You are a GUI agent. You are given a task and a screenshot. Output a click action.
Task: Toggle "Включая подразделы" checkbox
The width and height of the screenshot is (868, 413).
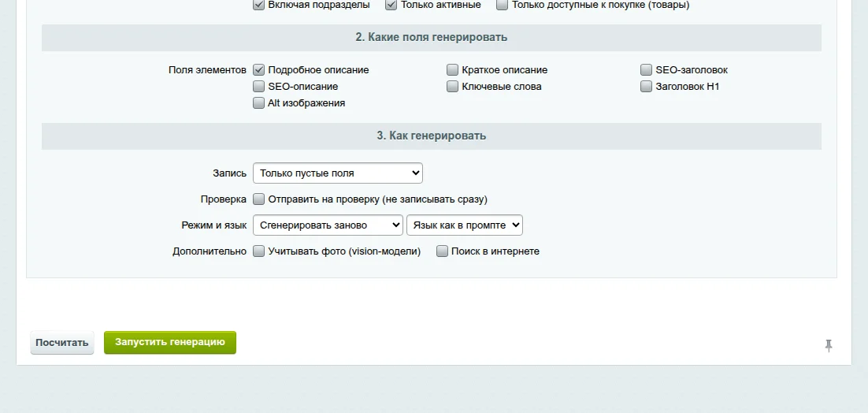(258, 5)
